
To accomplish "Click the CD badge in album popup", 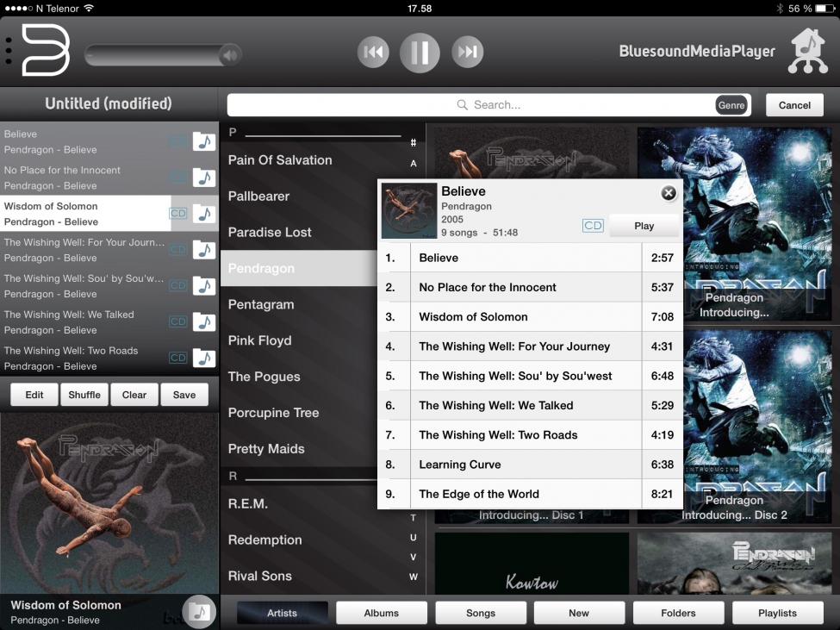I will [593, 226].
